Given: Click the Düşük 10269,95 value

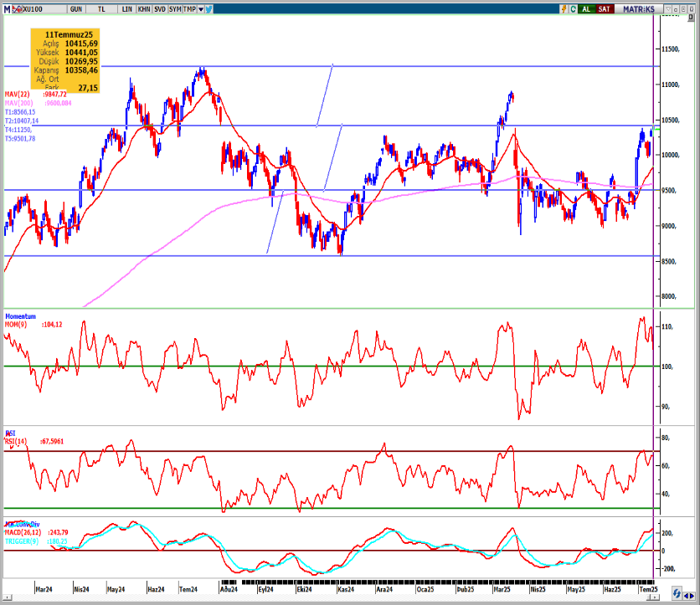Looking at the screenshot, I should pyautogui.click(x=81, y=61).
